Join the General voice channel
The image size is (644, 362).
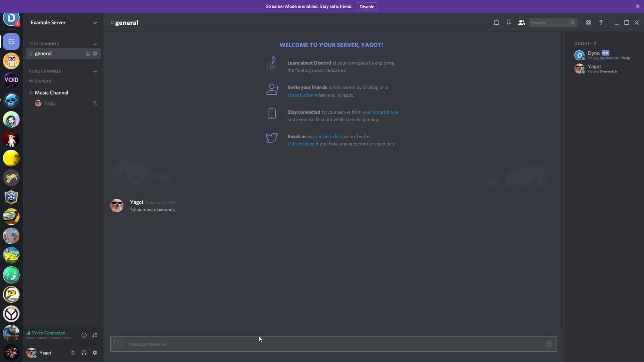63,81
